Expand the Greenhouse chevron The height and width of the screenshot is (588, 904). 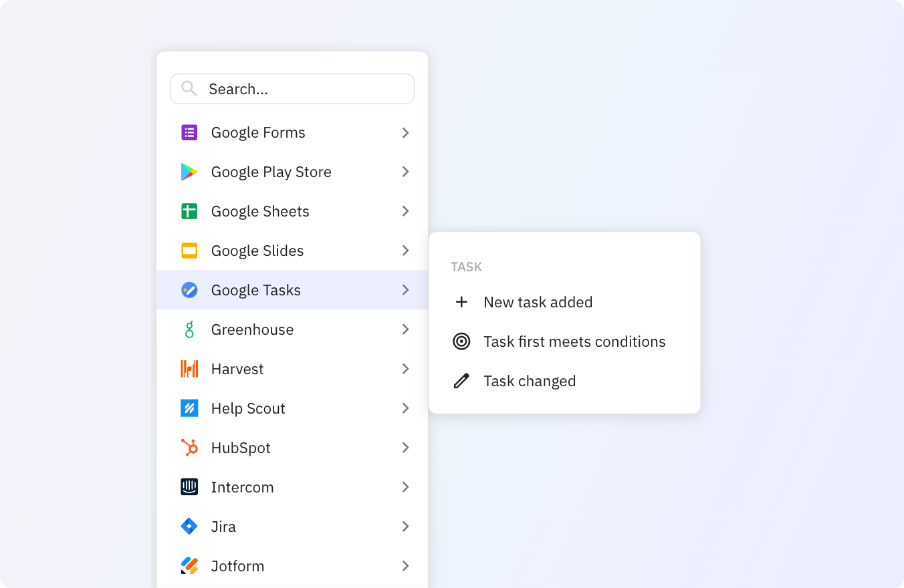coord(405,329)
